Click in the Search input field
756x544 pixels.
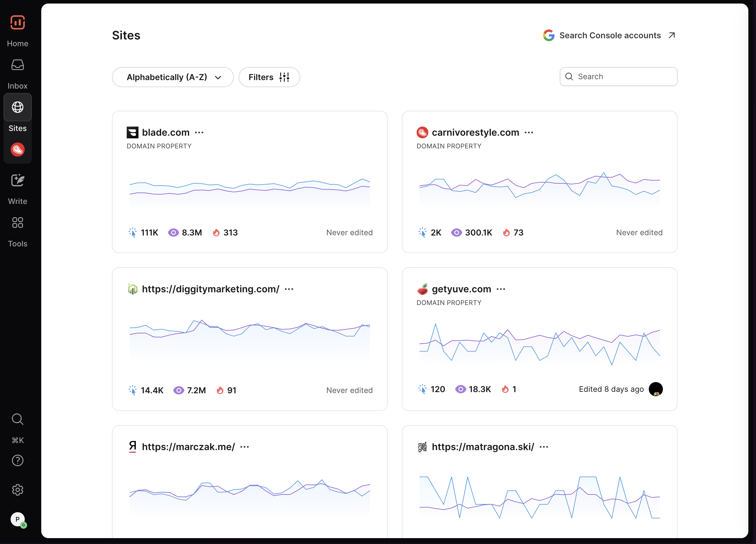(623, 77)
